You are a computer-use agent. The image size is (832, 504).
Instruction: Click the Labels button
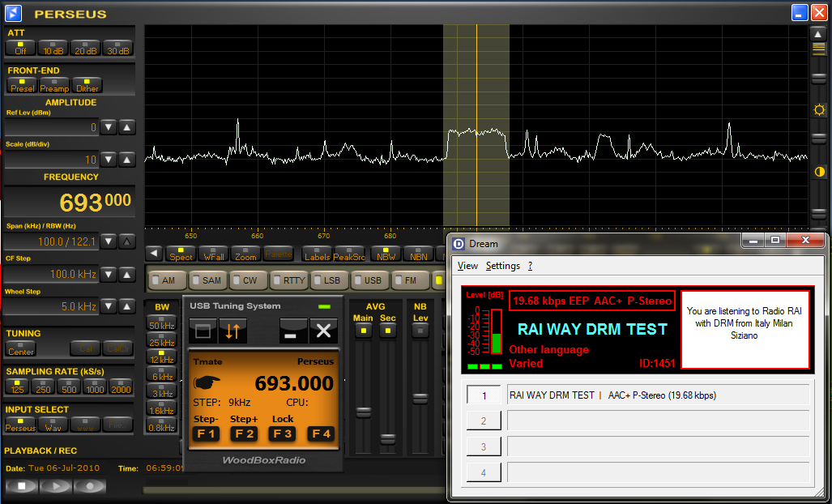[318, 254]
